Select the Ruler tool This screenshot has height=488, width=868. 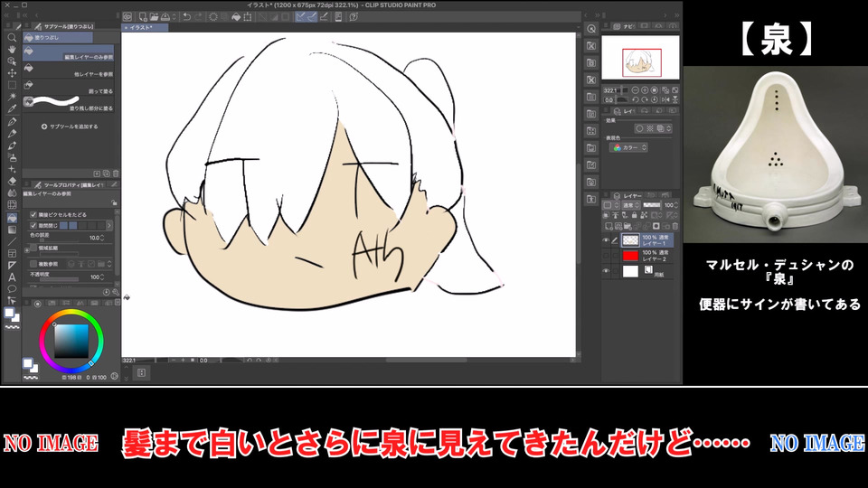point(12,266)
